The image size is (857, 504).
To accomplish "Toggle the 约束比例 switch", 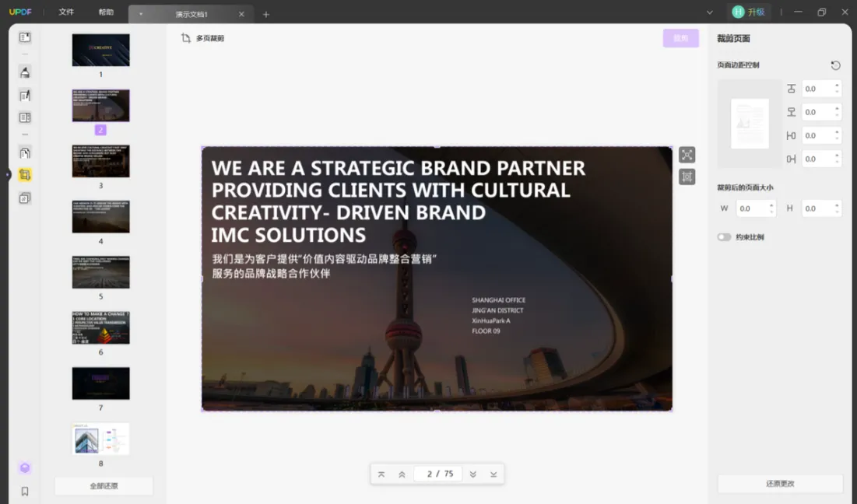I will pos(724,237).
